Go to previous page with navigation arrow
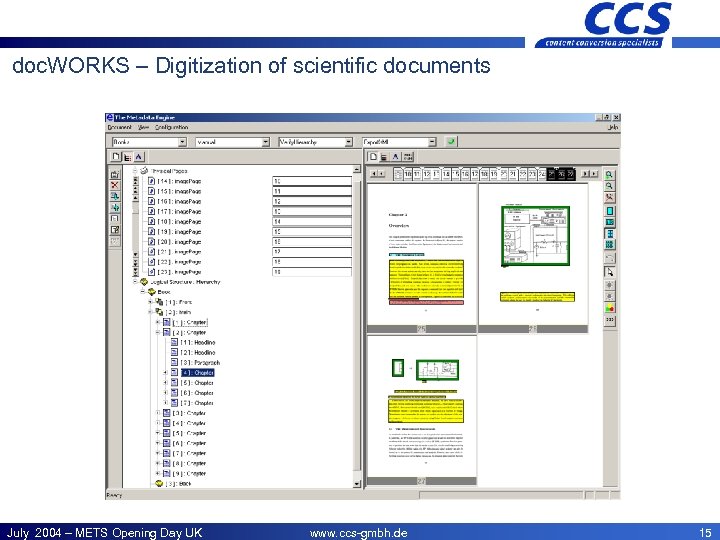The image size is (720, 540). tap(381, 174)
